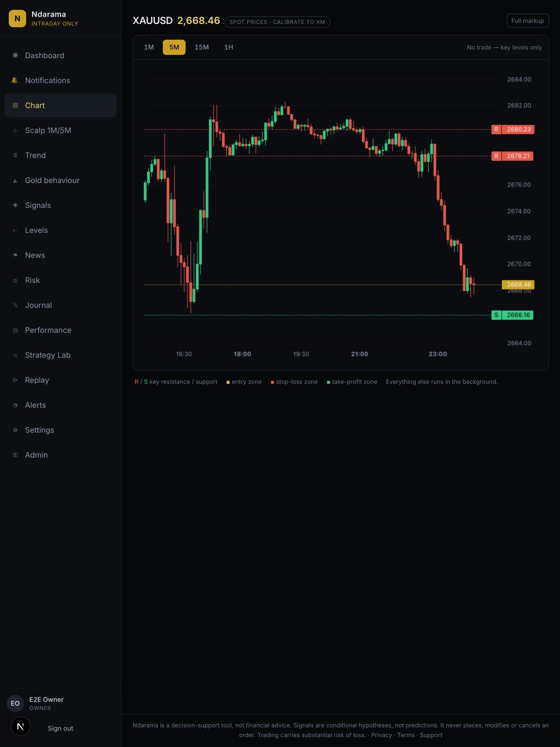The image size is (560, 747).
Task: Click the Signals diamond icon
Action: coord(15,205)
